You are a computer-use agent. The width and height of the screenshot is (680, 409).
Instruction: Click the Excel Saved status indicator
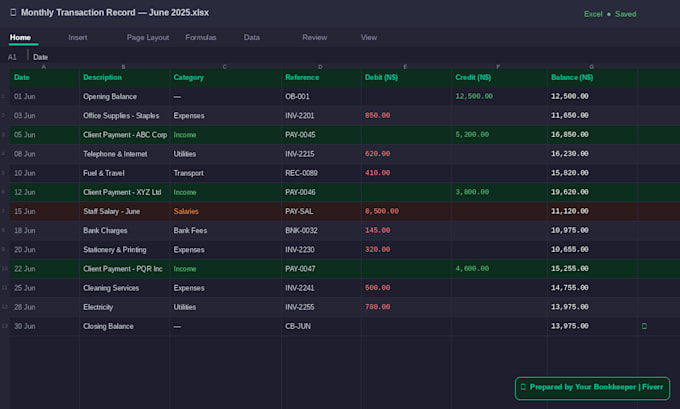tap(610, 14)
